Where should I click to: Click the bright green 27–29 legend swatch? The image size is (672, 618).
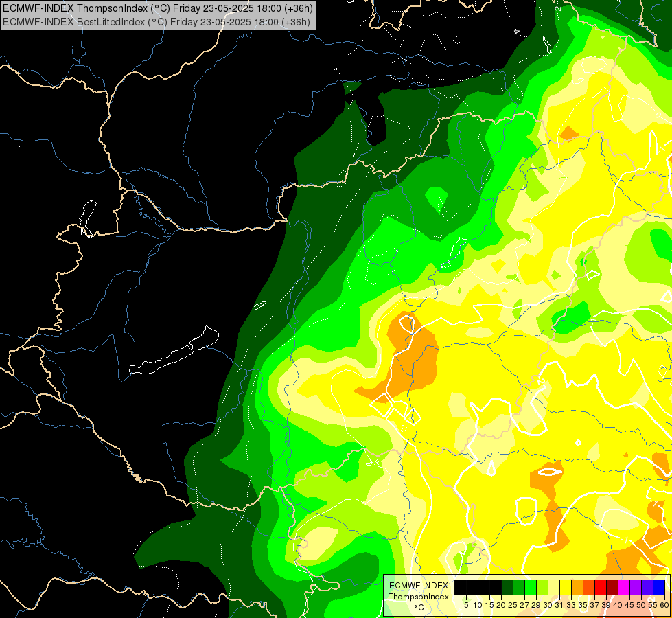tap(531, 587)
